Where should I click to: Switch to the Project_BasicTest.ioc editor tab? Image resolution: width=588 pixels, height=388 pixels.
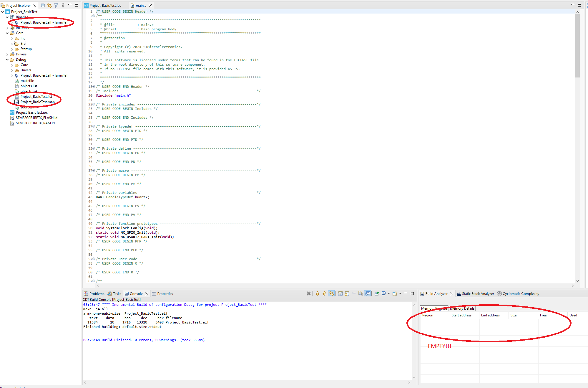(105, 5)
